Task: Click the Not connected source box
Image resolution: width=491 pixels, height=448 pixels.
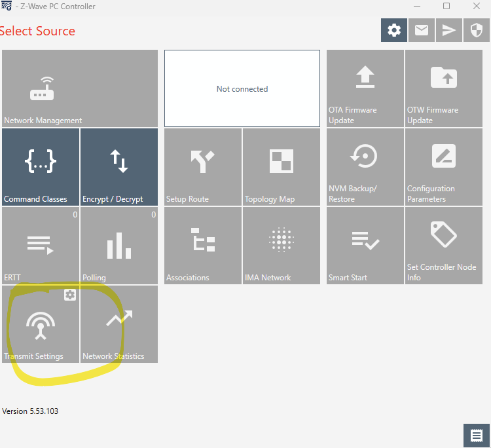Action: (x=242, y=88)
